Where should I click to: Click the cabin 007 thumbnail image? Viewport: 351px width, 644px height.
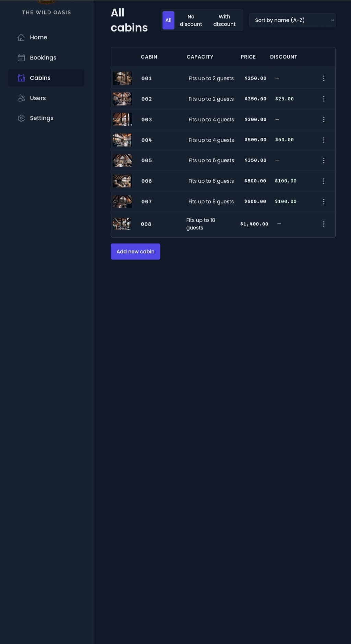click(x=122, y=202)
